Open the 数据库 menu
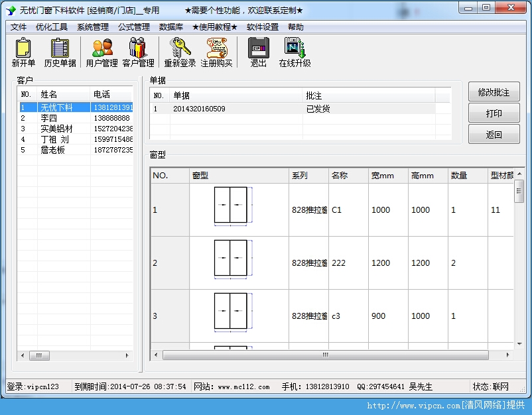532x415 pixels. pyautogui.click(x=171, y=27)
